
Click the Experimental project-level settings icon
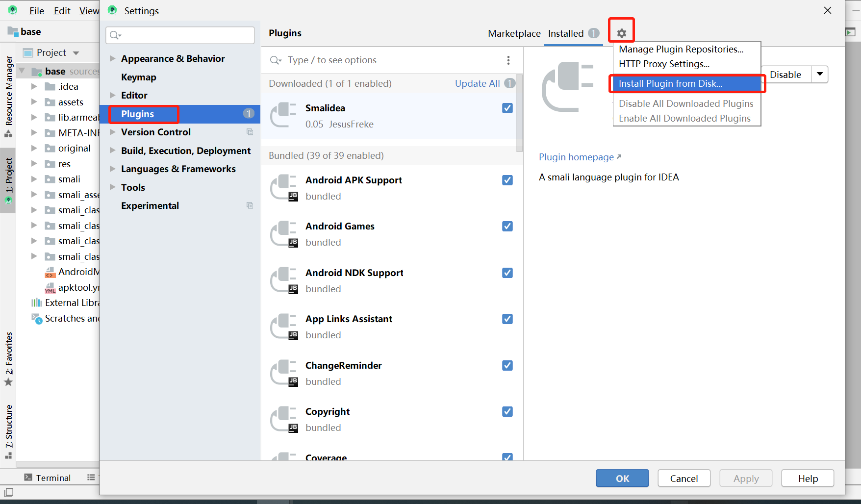(250, 205)
